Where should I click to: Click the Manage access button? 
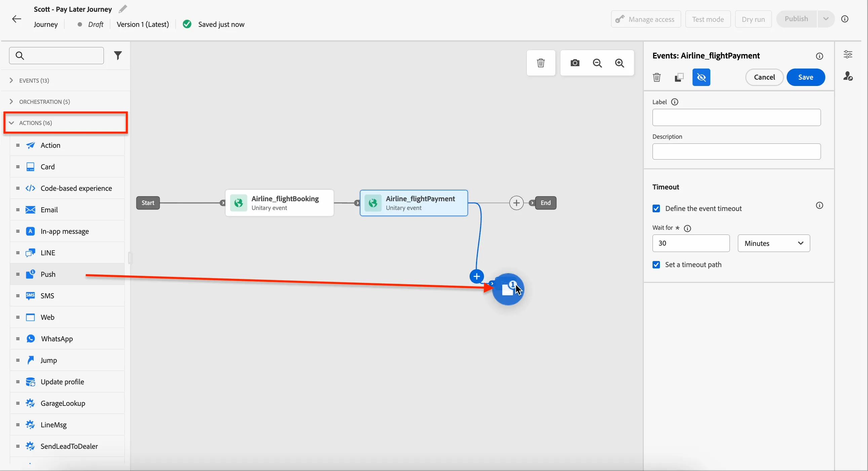coord(645,19)
